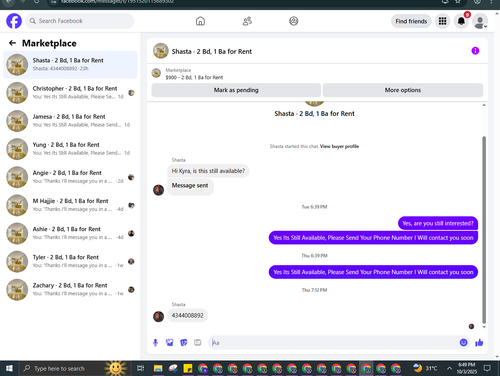Click the chat header listing avatar

point(161,51)
